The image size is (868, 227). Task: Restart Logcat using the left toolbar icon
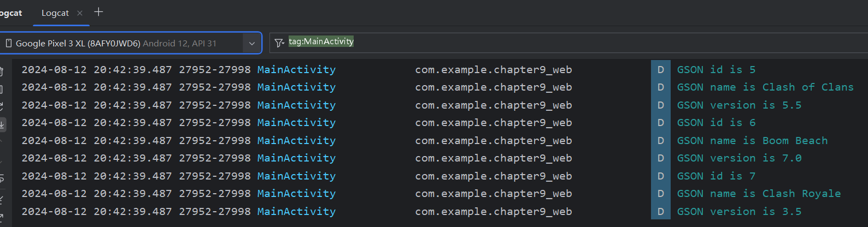point(2,106)
